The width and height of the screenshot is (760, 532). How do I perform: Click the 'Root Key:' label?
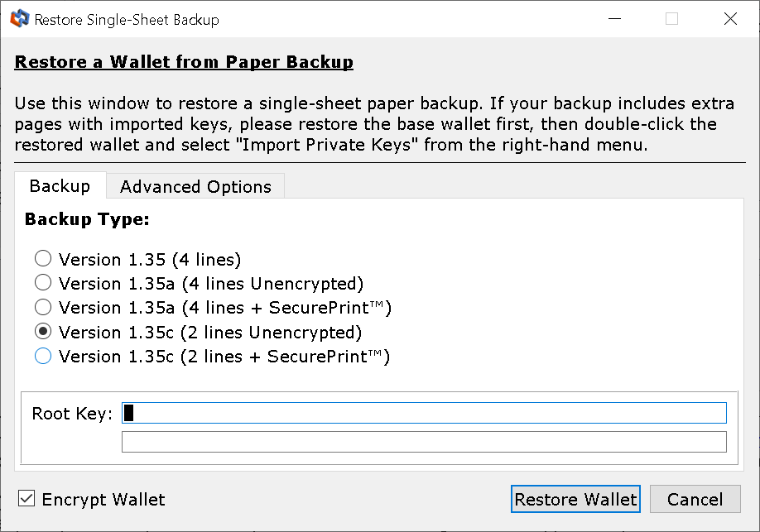click(x=72, y=414)
